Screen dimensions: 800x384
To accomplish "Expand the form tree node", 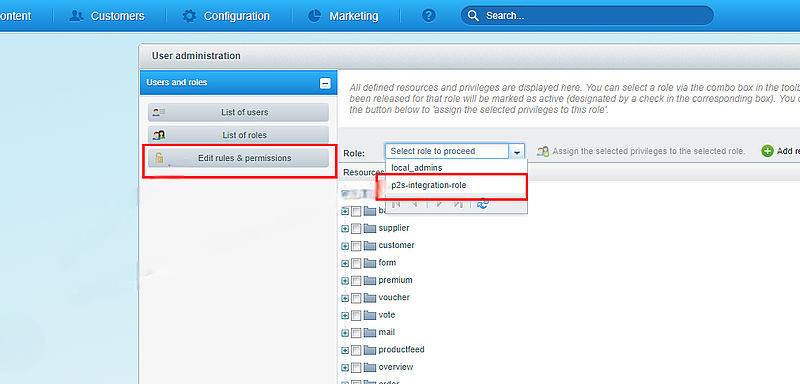I will [x=345, y=263].
